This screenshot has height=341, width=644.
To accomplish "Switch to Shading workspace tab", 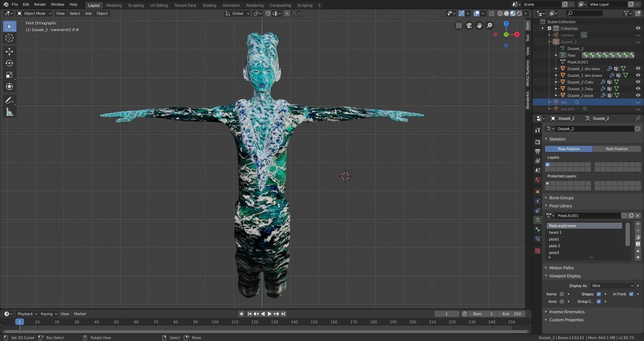I will click(x=209, y=5).
